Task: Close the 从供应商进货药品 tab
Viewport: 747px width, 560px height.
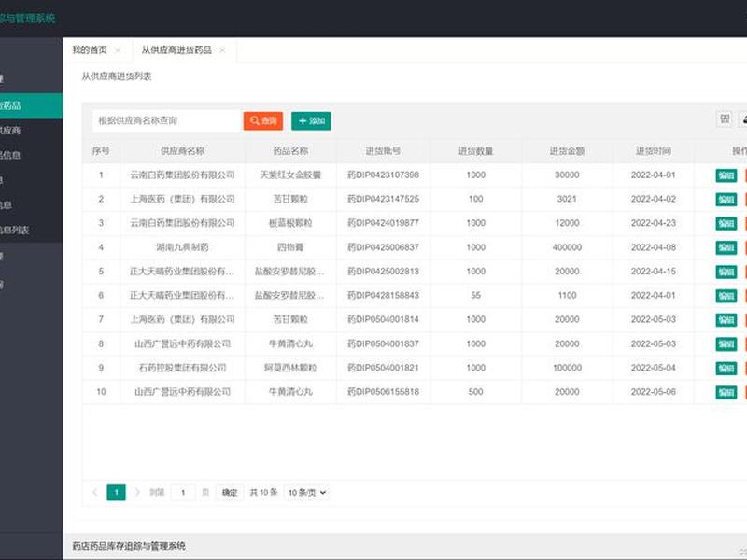Action: coord(222,50)
